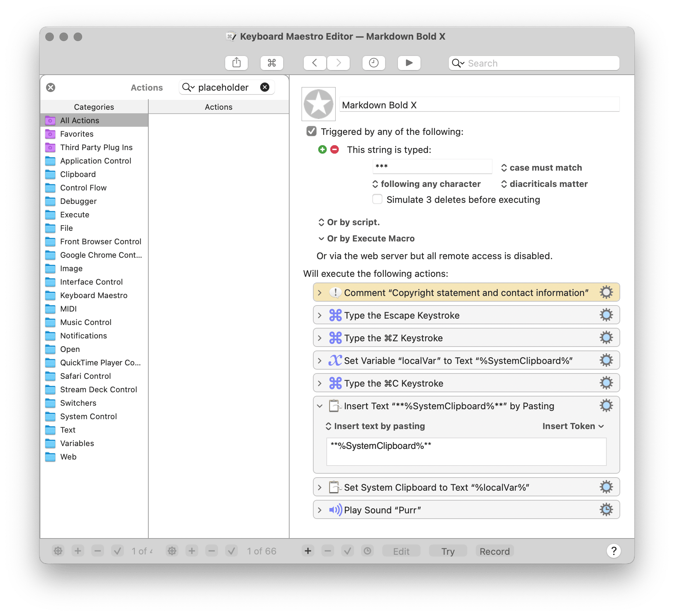Screen dimensions: 674x616
Task: Open the gear menu for the Set Variable localVar action
Action: click(x=606, y=360)
